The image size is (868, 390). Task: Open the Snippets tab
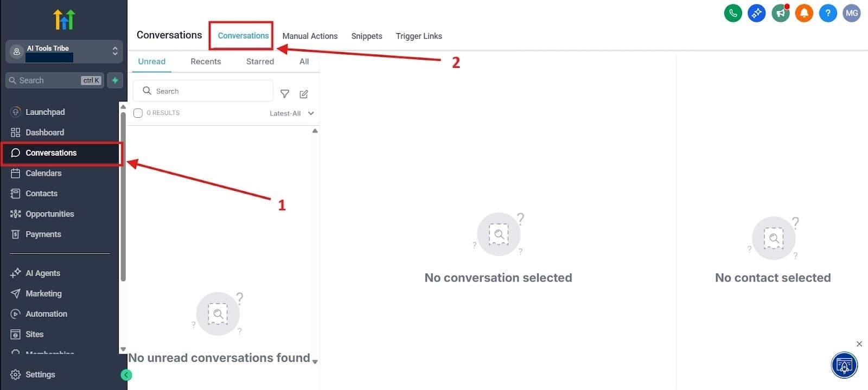pyautogui.click(x=367, y=36)
